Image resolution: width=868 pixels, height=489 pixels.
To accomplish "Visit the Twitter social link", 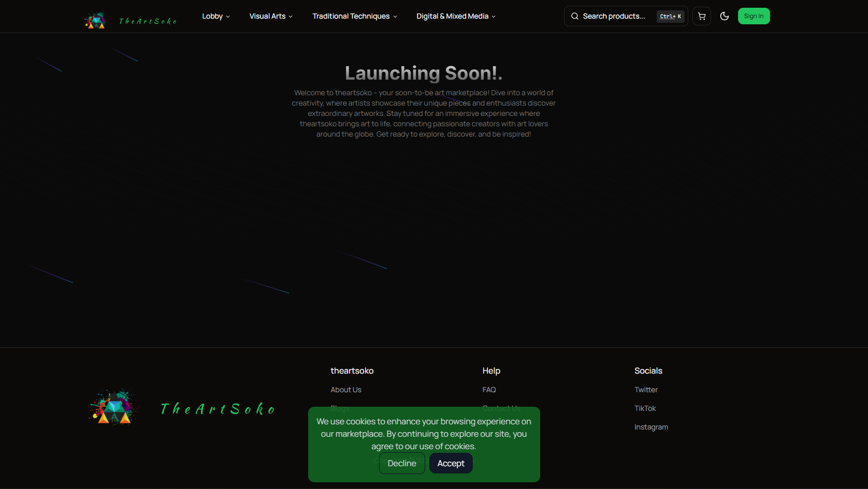I will click(646, 390).
